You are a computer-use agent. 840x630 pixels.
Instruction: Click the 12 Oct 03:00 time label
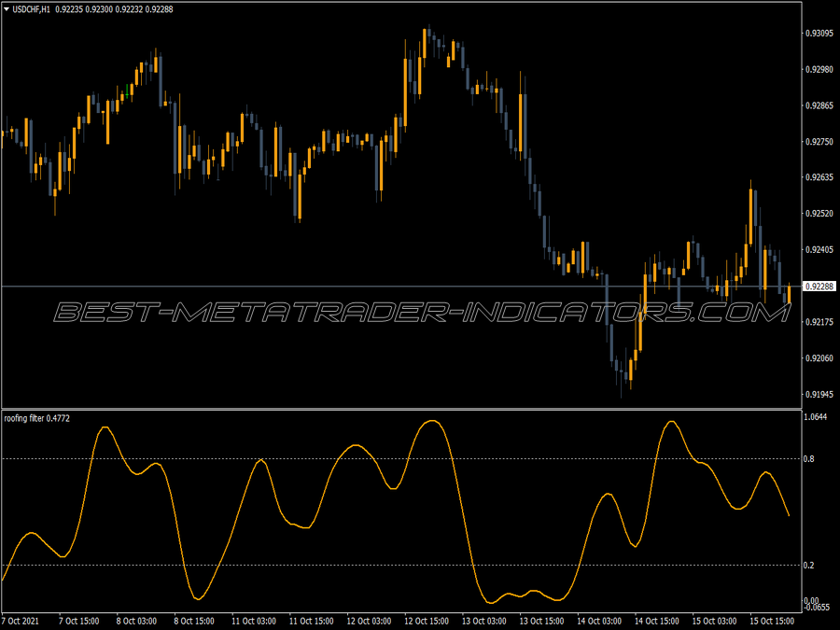pyautogui.click(x=369, y=621)
